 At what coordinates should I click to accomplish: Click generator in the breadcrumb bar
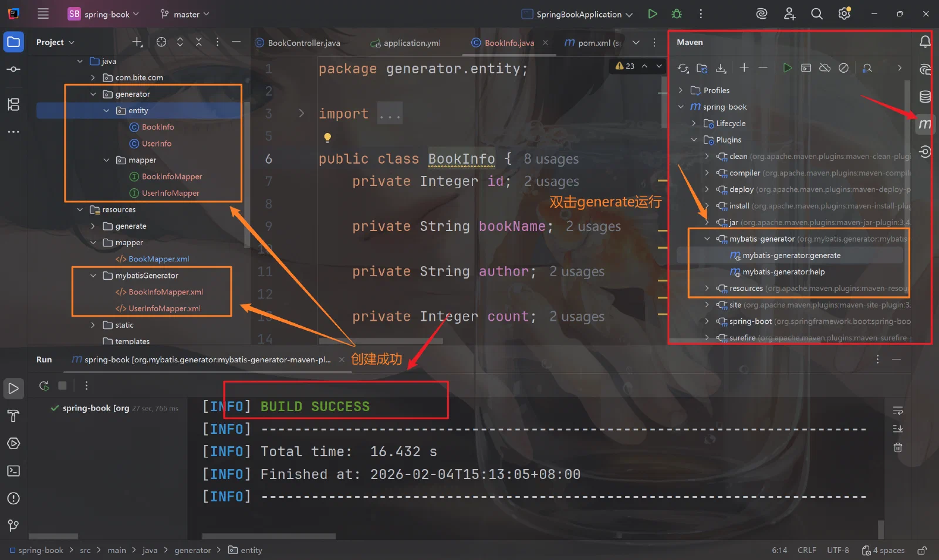(x=192, y=550)
